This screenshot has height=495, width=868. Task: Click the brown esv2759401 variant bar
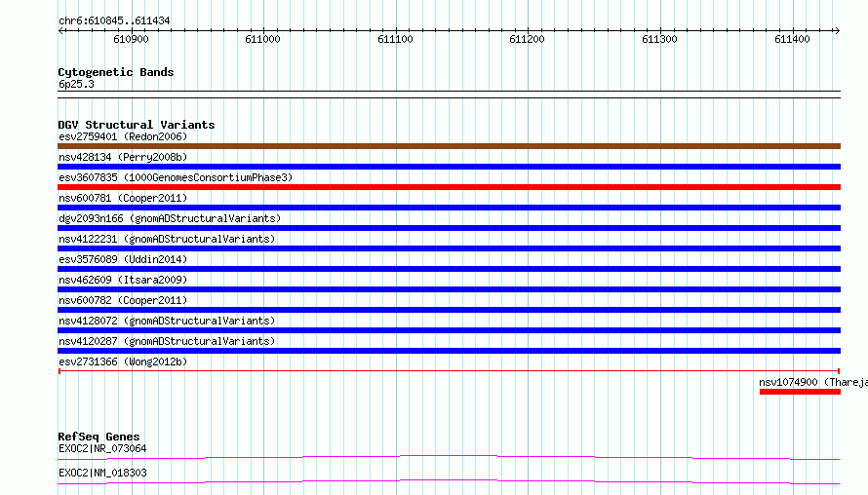pos(449,146)
